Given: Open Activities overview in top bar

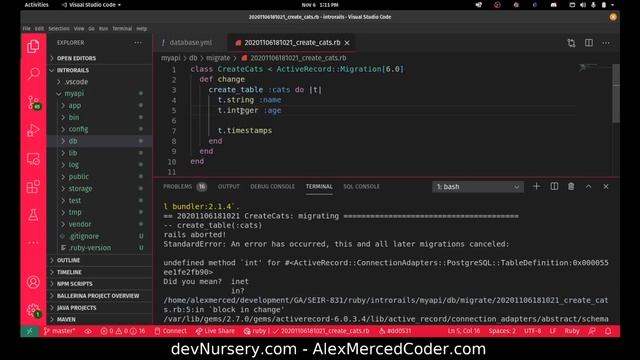Looking at the screenshot, I should [36, 5].
